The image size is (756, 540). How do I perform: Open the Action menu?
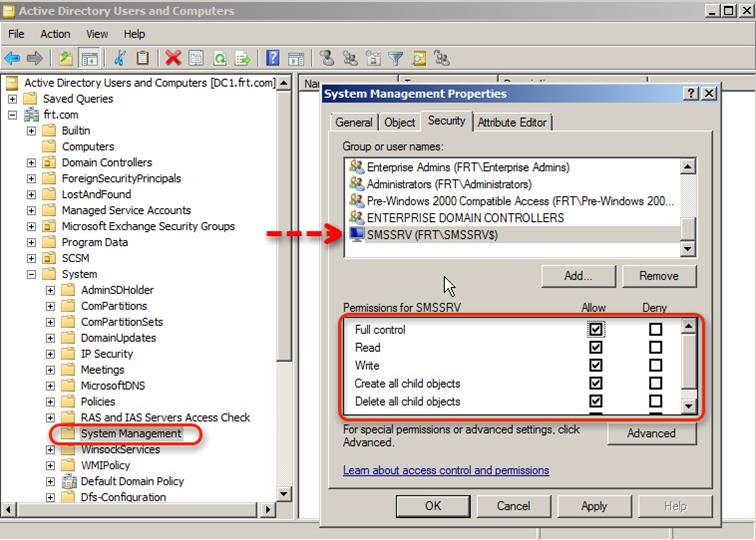click(x=55, y=34)
